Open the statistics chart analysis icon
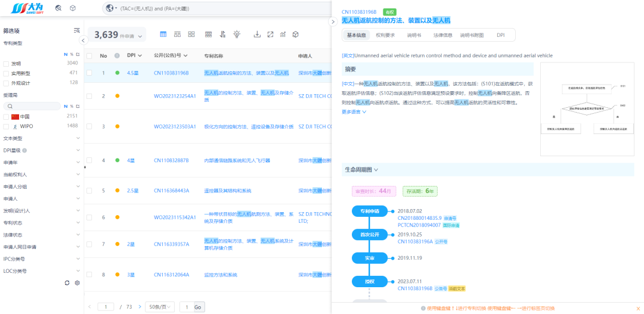644x314 pixels. pyautogui.click(x=283, y=35)
